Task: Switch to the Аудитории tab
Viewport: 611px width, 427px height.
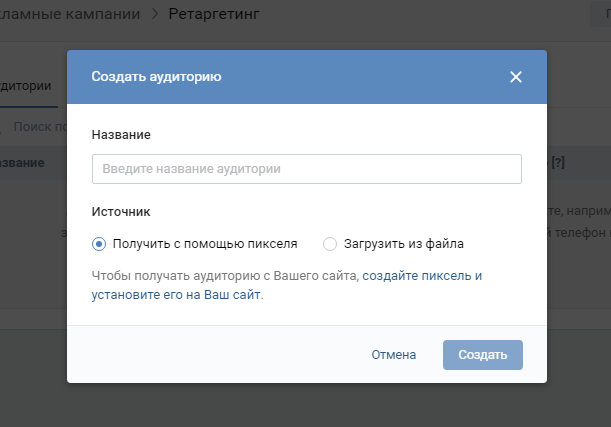Action: tap(26, 86)
